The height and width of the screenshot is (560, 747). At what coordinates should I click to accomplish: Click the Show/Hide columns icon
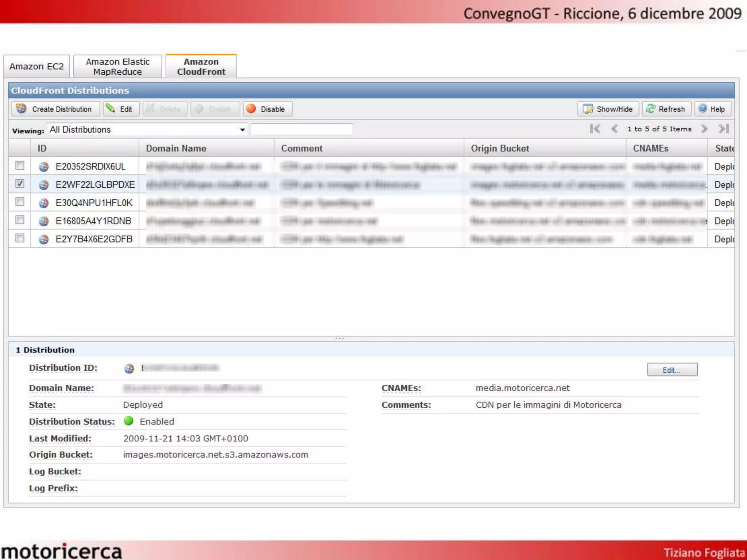[588, 109]
